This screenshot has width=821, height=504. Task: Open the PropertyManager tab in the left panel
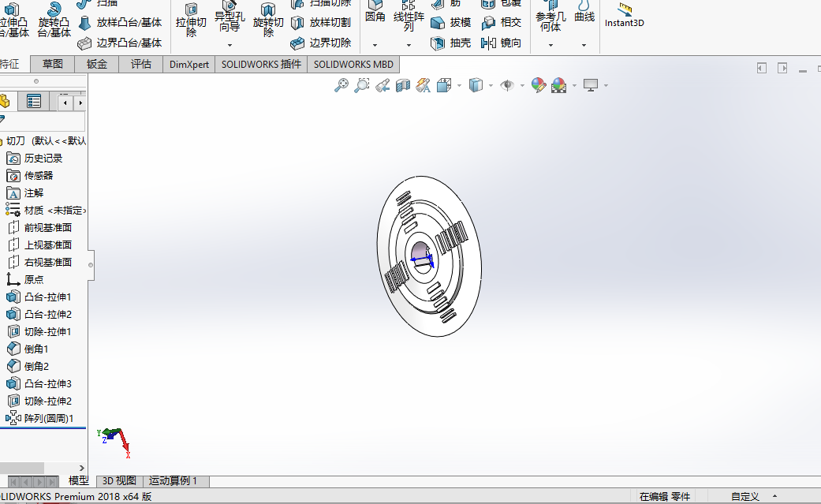point(34,101)
